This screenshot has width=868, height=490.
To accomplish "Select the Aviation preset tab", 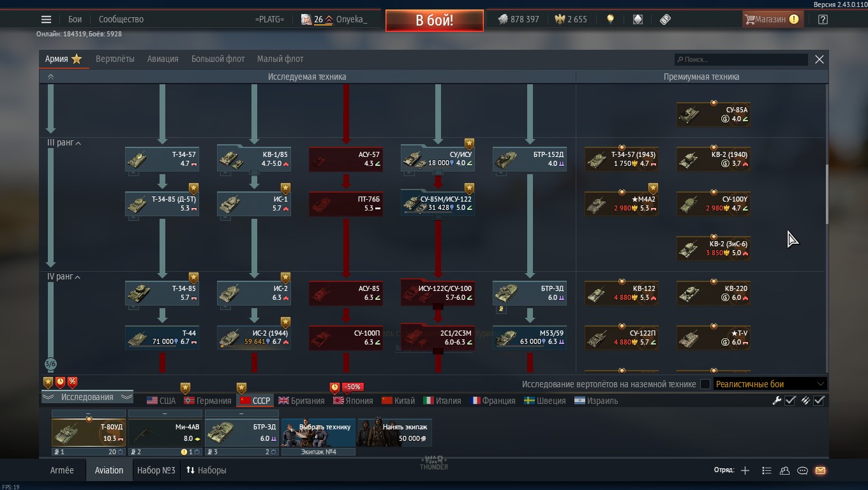I will pos(109,470).
